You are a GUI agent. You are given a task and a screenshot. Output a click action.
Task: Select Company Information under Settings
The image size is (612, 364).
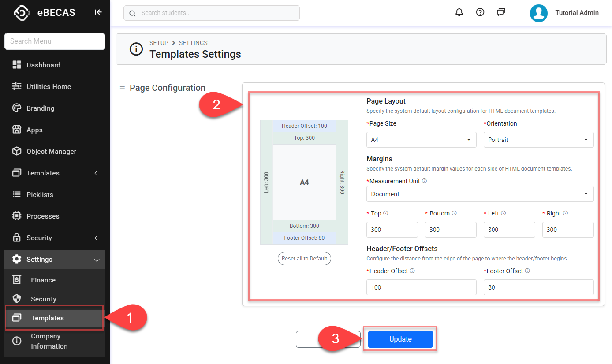49,341
